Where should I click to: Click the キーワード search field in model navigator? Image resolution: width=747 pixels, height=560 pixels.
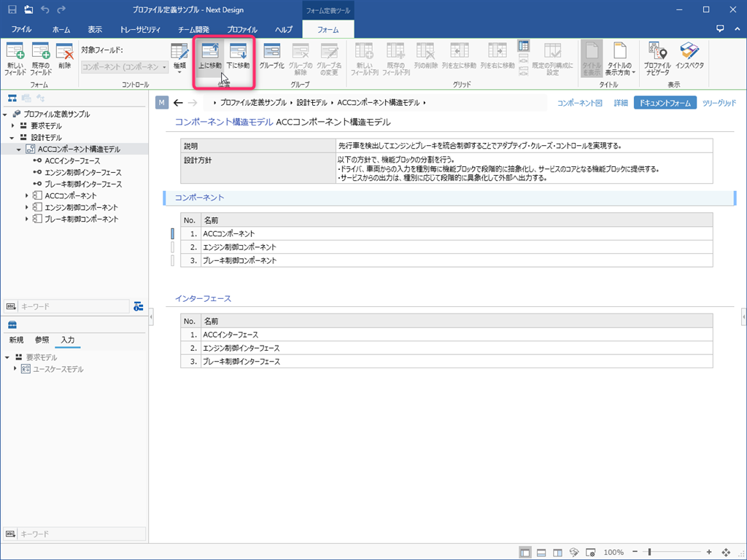(x=74, y=307)
